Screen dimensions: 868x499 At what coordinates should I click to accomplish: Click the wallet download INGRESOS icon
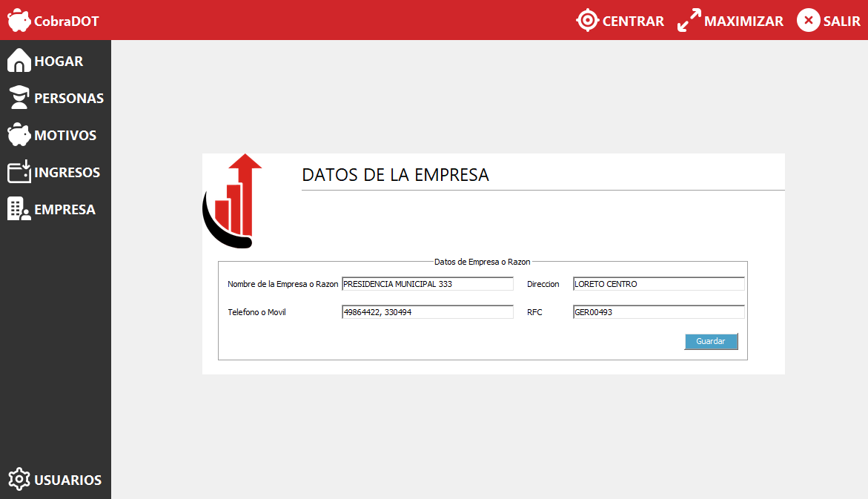tap(19, 172)
